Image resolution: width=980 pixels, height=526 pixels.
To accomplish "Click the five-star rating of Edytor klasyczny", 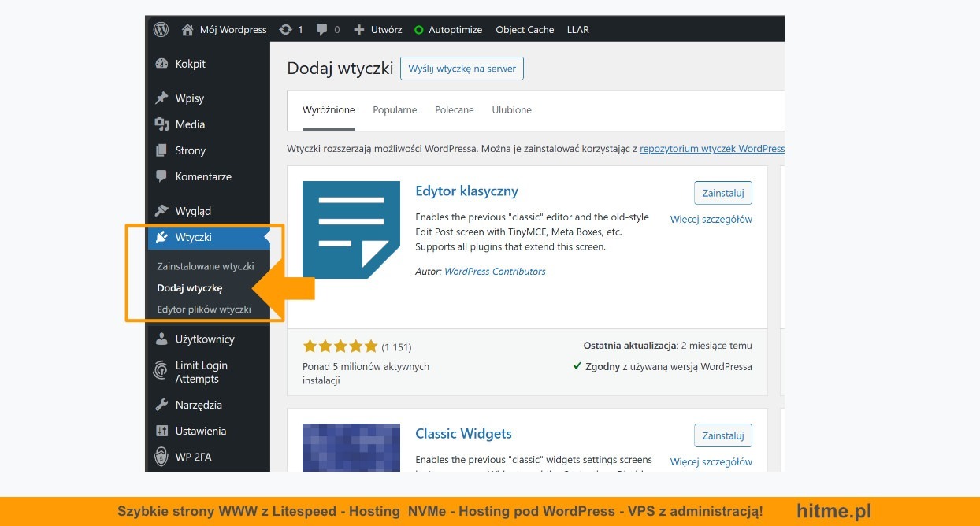I will point(340,346).
